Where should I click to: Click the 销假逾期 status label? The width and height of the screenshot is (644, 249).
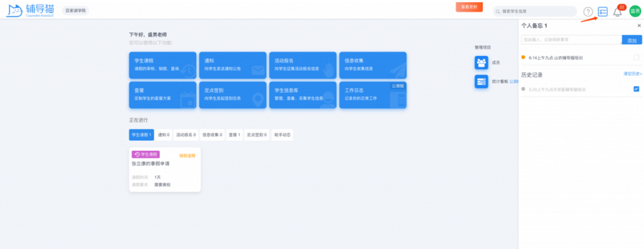(187, 156)
